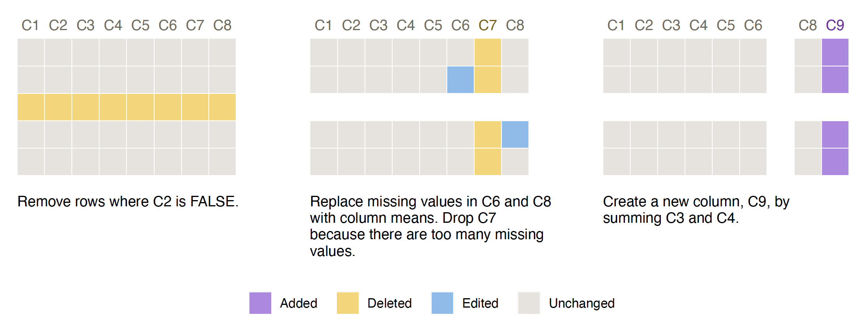Click the gray Unchanged legend swatch
The image size is (868, 333).
click(529, 303)
